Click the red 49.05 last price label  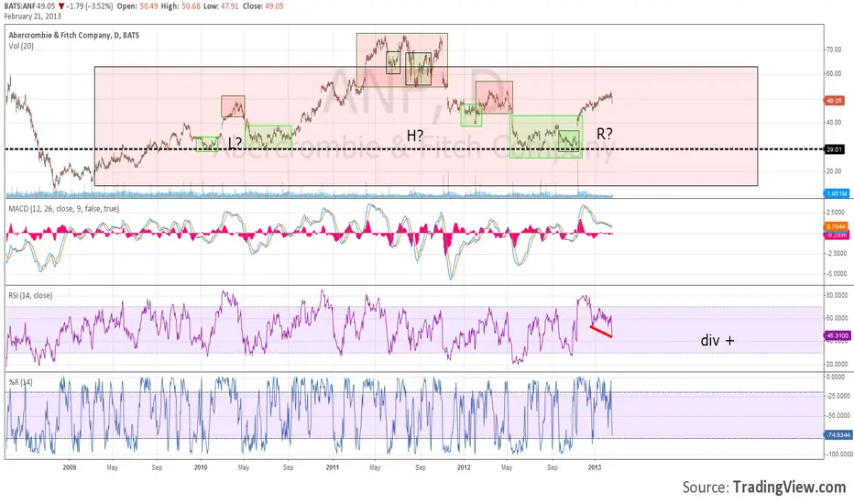click(x=835, y=101)
